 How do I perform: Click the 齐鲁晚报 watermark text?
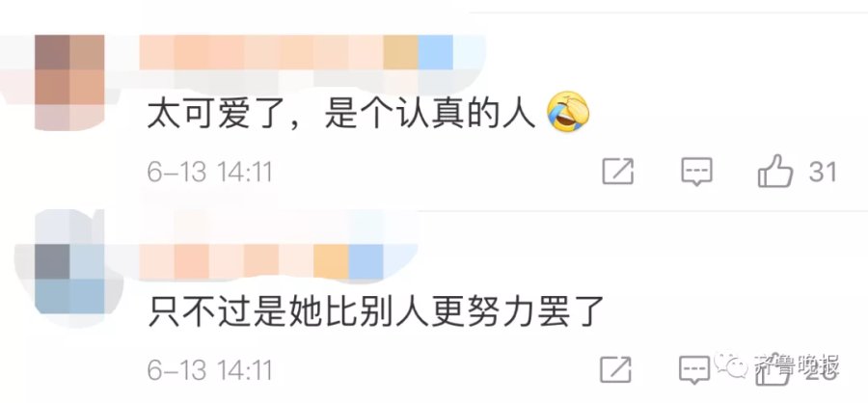(x=797, y=365)
